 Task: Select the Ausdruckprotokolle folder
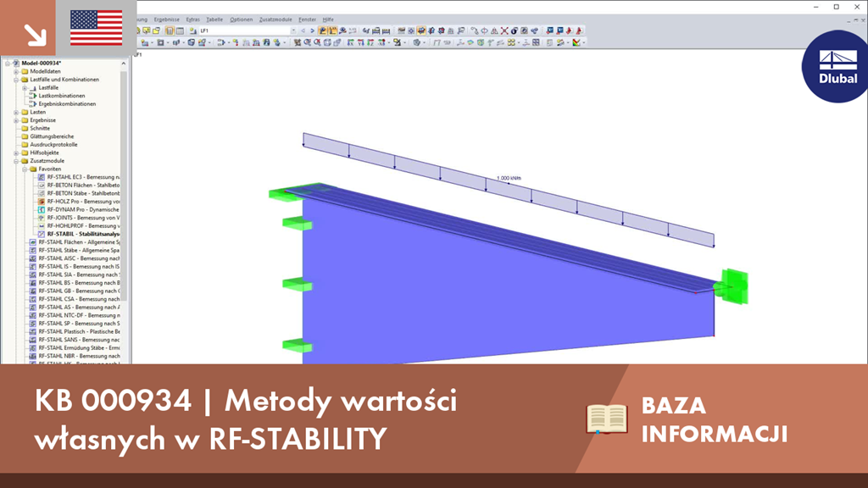point(53,144)
